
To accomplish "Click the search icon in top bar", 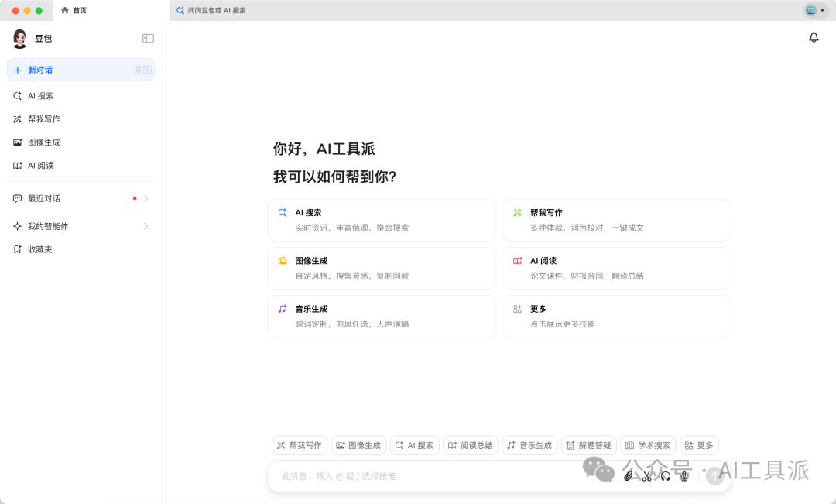I will [x=180, y=10].
